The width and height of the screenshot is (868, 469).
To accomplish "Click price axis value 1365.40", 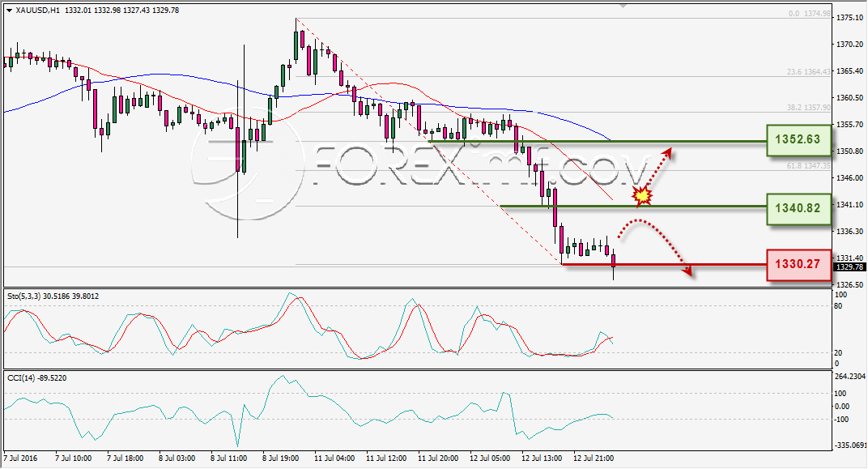I will pyautogui.click(x=849, y=70).
